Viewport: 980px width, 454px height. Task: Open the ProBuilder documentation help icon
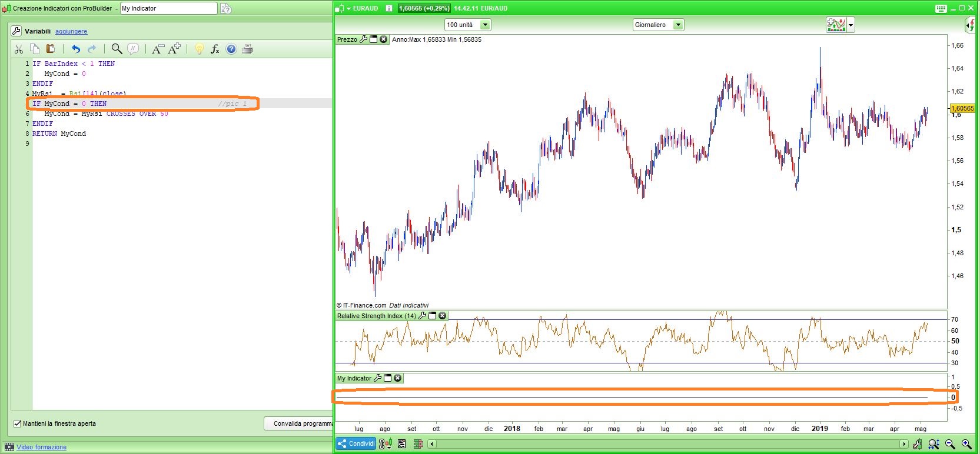(226, 8)
